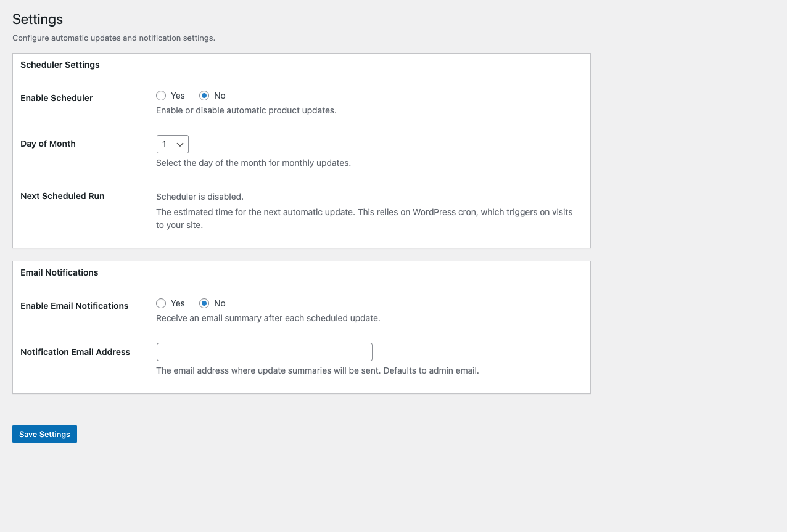Click the Settings page title

click(x=38, y=19)
